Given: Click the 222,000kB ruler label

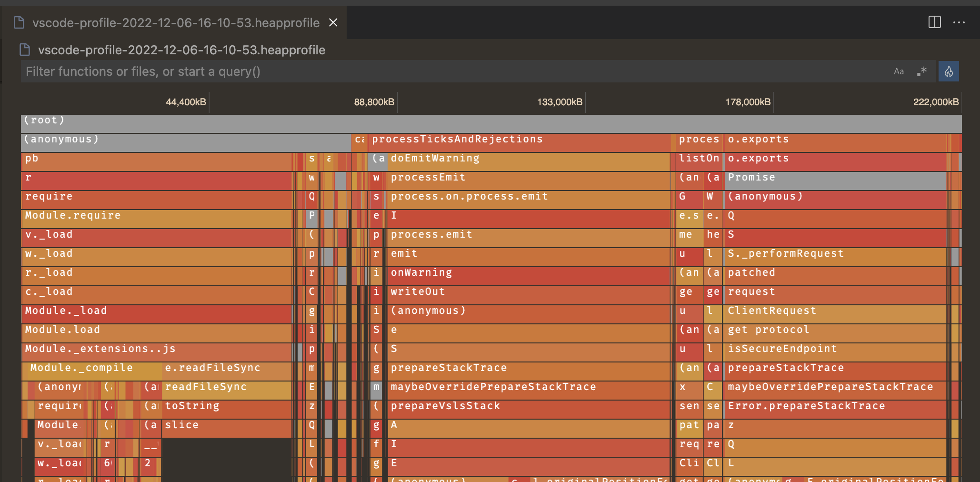Looking at the screenshot, I should (x=935, y=101).
